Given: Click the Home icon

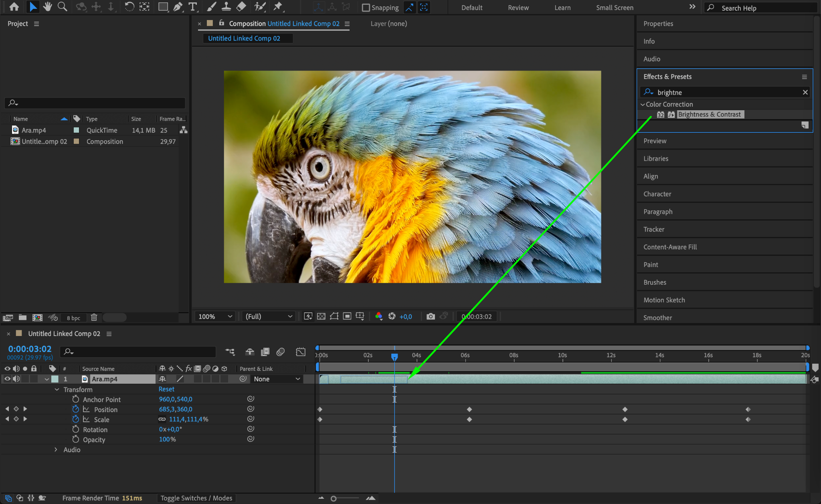Looking at the screenshot, I should point(14,6).
